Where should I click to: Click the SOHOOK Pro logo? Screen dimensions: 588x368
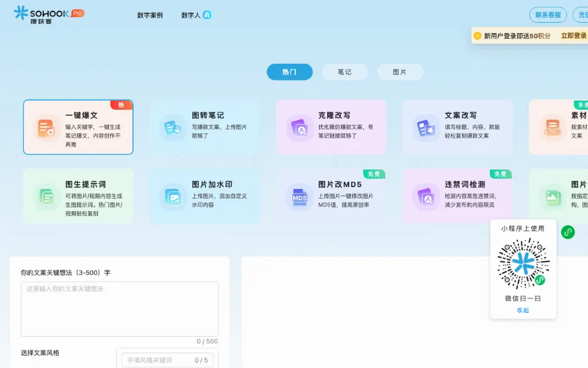[x=49, y=15]
